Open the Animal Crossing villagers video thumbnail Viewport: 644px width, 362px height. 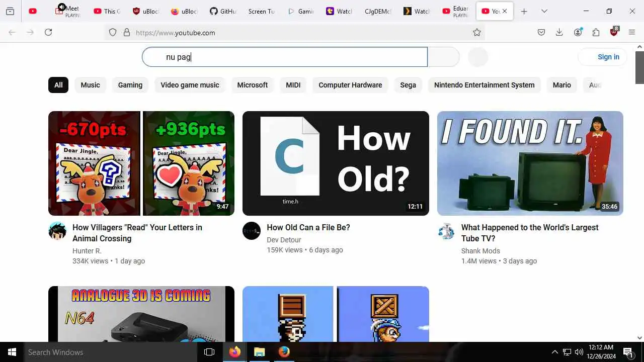click(x=141, y=163)
